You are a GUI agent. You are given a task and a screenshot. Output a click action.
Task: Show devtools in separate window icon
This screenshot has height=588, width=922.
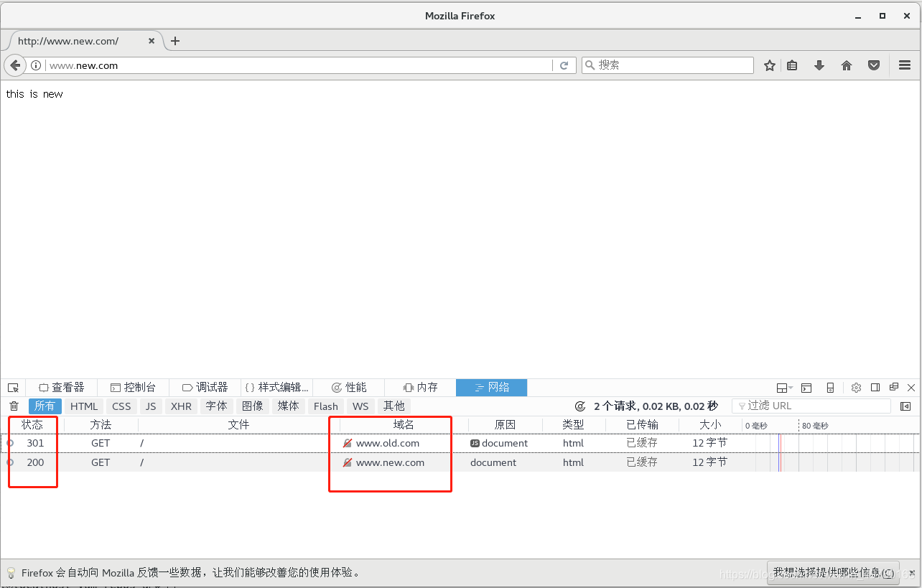click(894, 388)
